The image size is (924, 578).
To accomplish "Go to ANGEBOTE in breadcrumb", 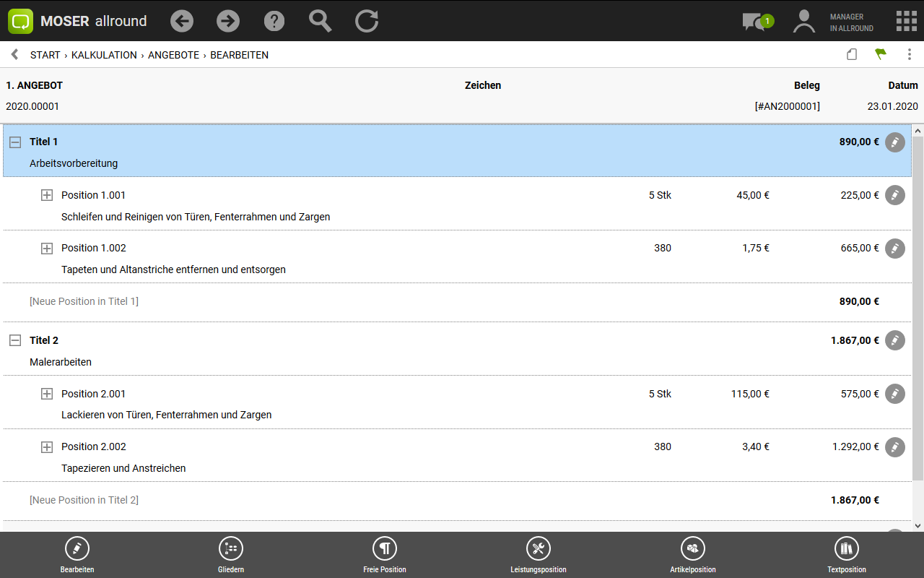I will 173,55.
